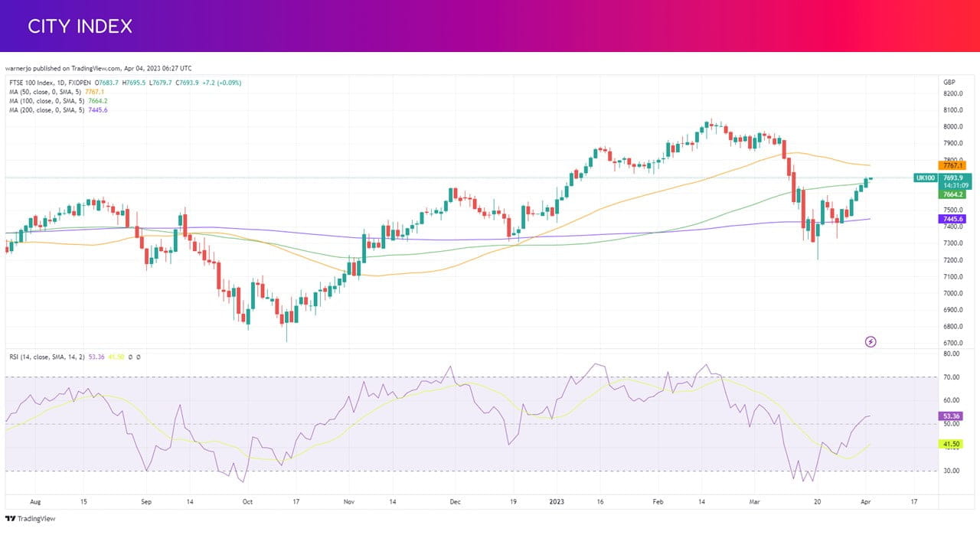Select the green 7664.2 MA price label
The width and height of the screenshot is (980, 551).
952,194
